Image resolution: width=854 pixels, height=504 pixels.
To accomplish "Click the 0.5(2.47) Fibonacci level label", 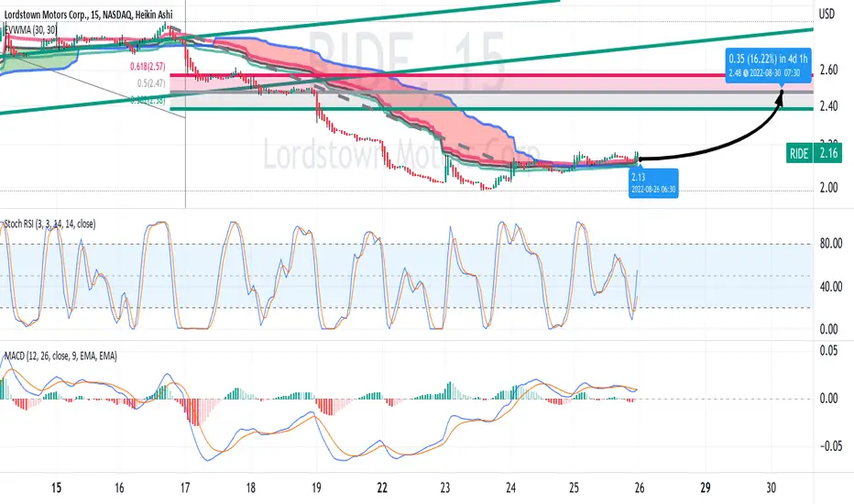I will point(151,83).
